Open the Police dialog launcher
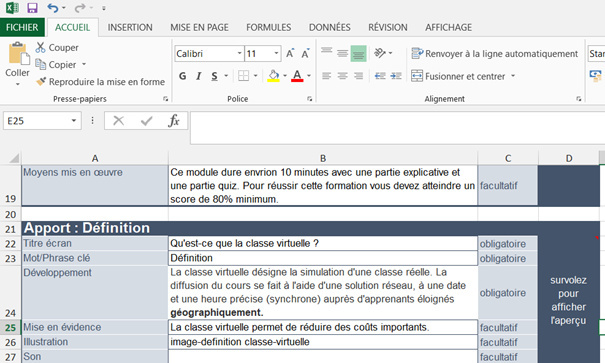Image resolution: width=605 pixels, height=363 pixels. pos(309,99)
